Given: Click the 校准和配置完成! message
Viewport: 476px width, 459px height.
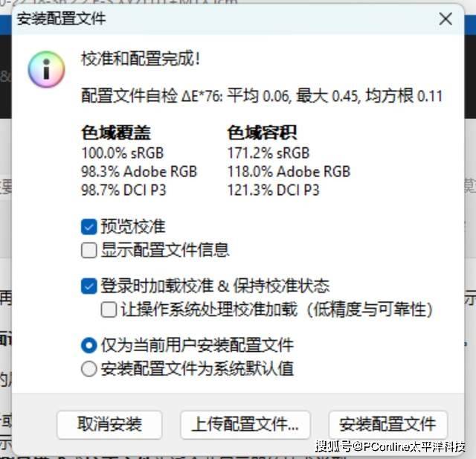Looking at the screenshot, I should 141,58.
